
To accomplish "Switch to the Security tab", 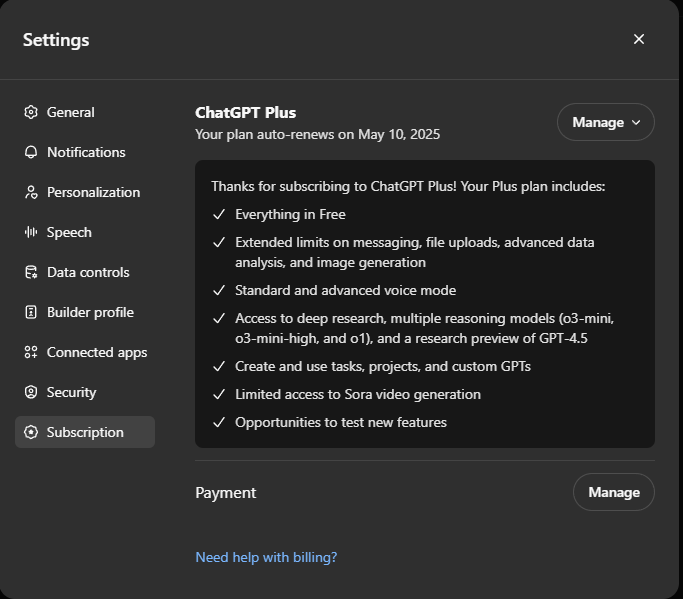I will click(x=85, y=392).
